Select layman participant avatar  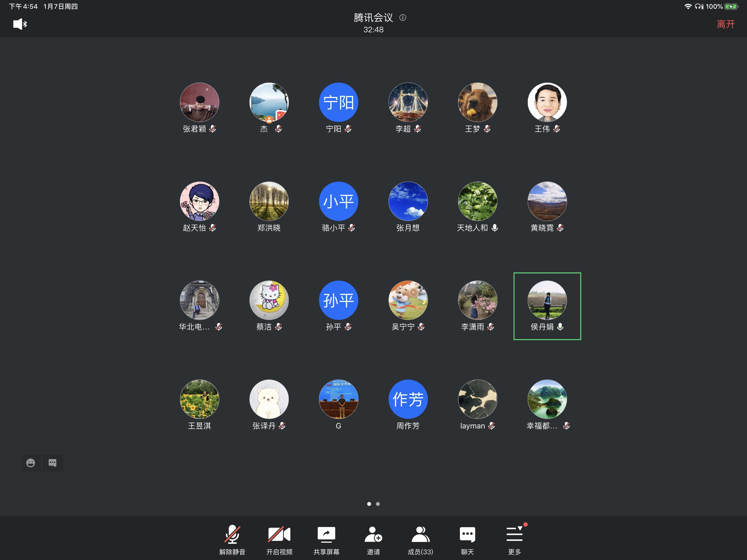point(477,399)
